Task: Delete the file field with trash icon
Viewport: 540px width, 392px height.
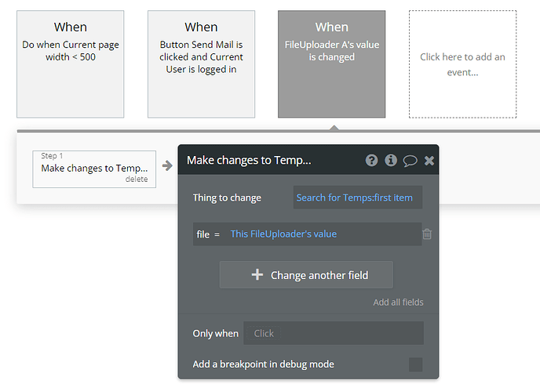Action: click(x=427, y=234)
